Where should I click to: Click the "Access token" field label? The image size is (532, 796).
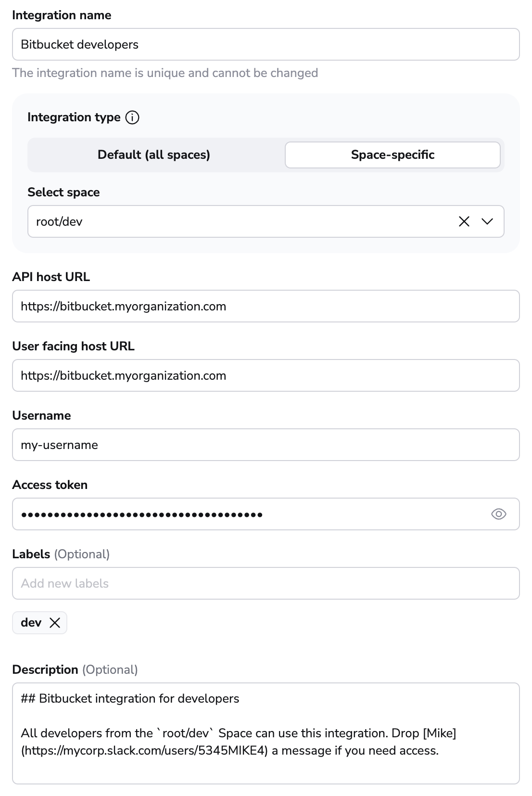click(x=50, y=485)
